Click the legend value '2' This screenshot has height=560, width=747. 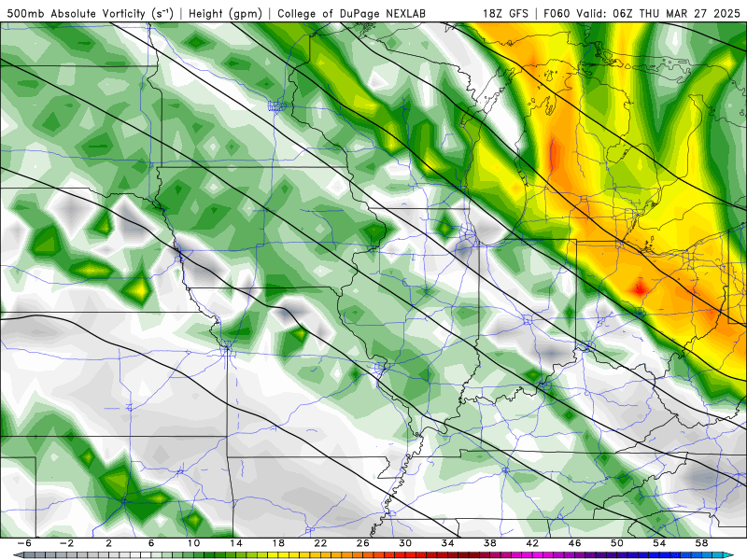[x=109, y=543]
